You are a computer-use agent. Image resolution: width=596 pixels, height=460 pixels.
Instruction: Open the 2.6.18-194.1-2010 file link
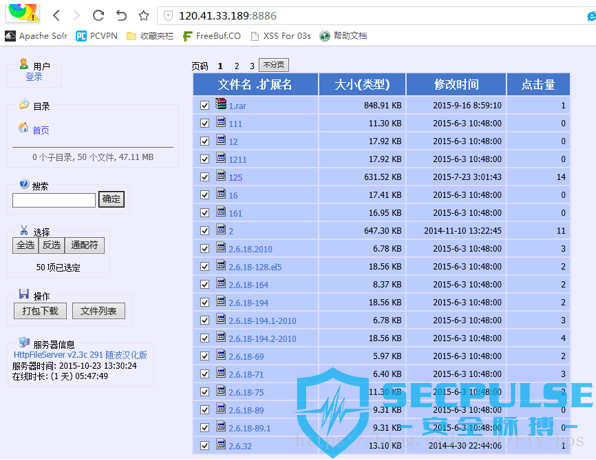click(x=262, y=321)
